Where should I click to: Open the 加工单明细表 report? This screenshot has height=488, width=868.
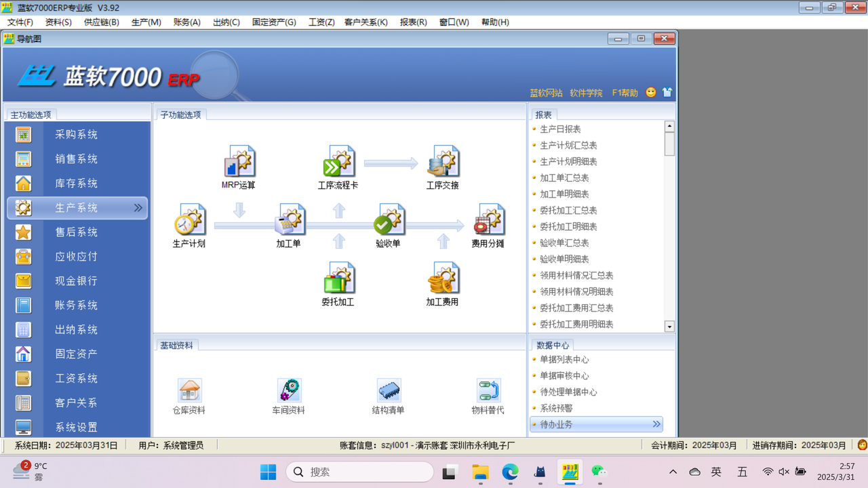[564, 194]
